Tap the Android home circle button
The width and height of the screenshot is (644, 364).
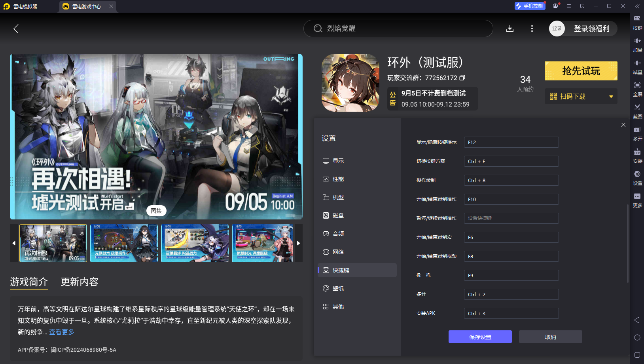click(x=637, y=337)
